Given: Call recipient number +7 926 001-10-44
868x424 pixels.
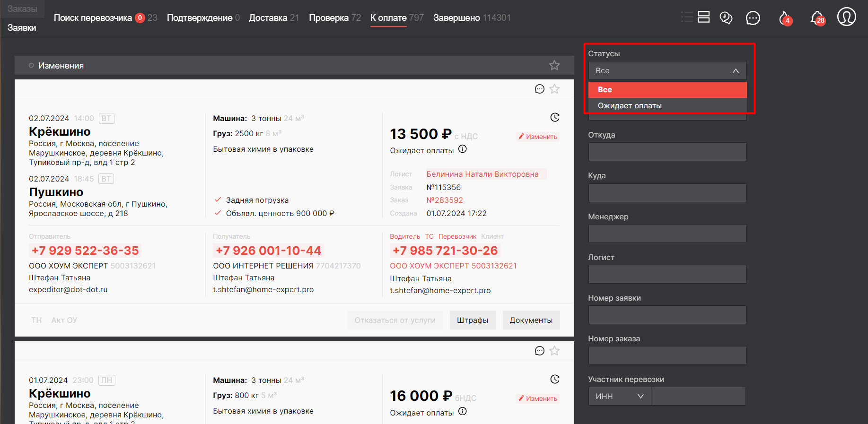Looking at the screenshot, I should (268, 251).
